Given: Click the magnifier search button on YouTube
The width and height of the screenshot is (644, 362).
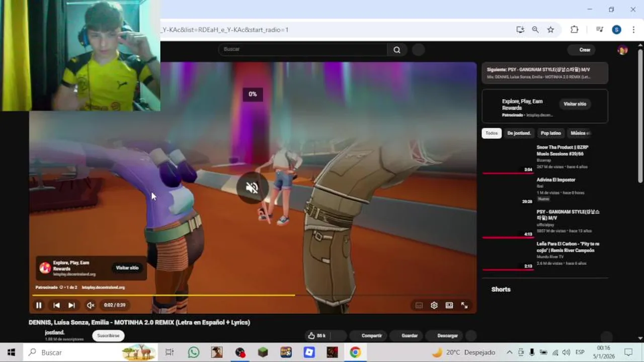Looking at the screenshot, I should [397, 49].
